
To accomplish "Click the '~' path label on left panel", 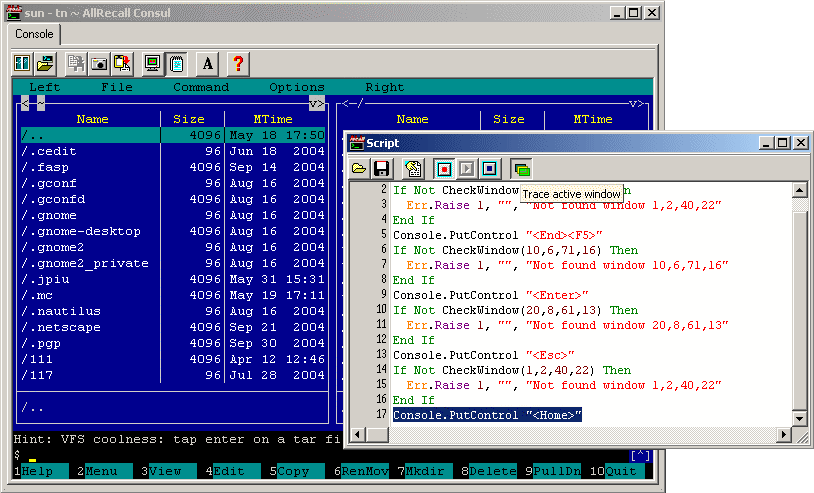I will tap(41, 103).
